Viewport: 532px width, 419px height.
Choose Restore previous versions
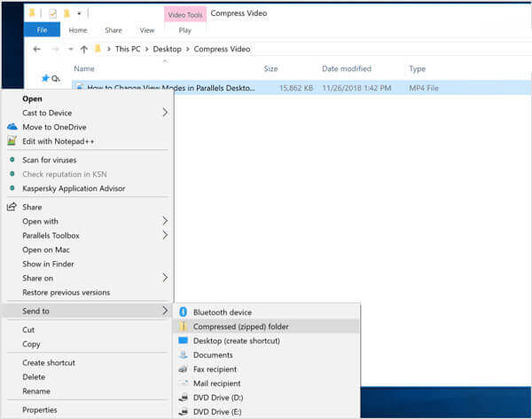click(x=66, y=292)
